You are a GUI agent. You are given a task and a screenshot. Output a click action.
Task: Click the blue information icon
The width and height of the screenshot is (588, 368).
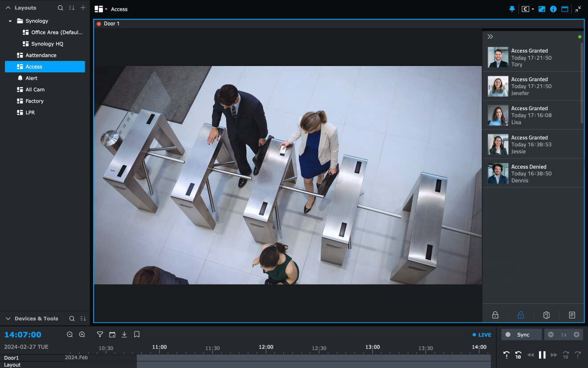[x=553, y=9]
